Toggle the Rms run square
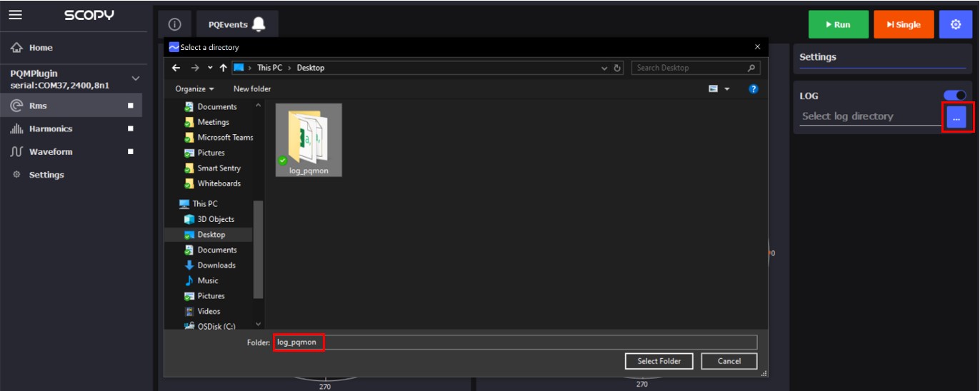Image resolution: width=980 pixels, height=391 pixels. (130, 106)
